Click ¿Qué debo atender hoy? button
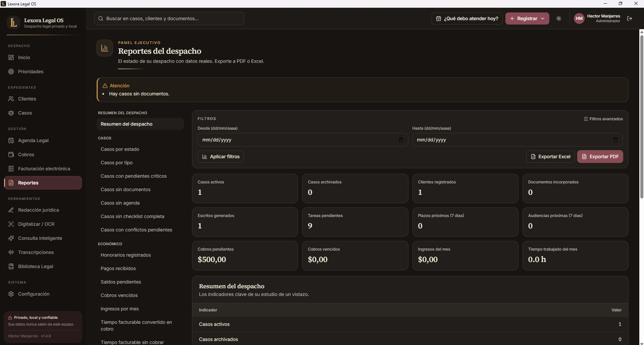The width and height of the screenshot is (644, 345). [467, 18]
